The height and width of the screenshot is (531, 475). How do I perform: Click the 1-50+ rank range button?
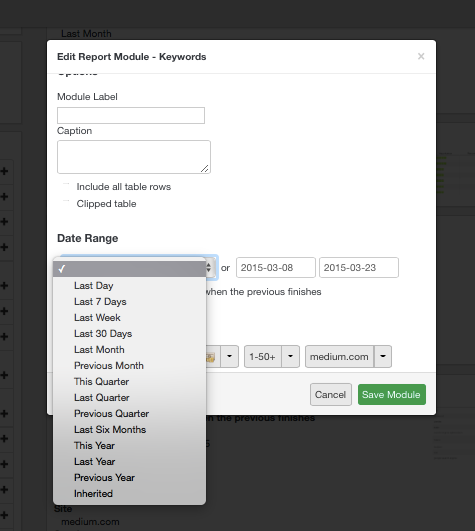coord(263,356)
